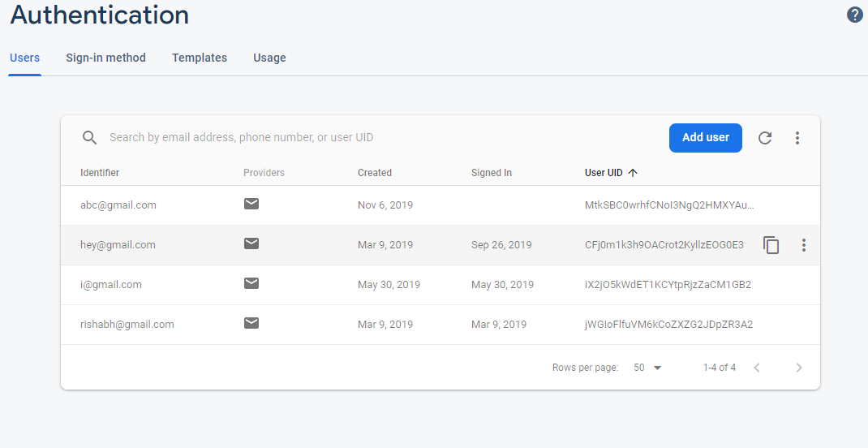Click the search magnifier icon
The image size is (868, 448).
(90, 138)
